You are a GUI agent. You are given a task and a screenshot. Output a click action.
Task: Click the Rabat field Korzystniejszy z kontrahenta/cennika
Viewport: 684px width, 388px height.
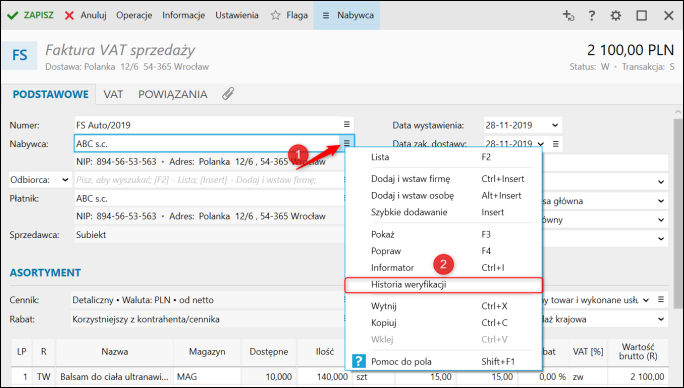coord(207,319)
